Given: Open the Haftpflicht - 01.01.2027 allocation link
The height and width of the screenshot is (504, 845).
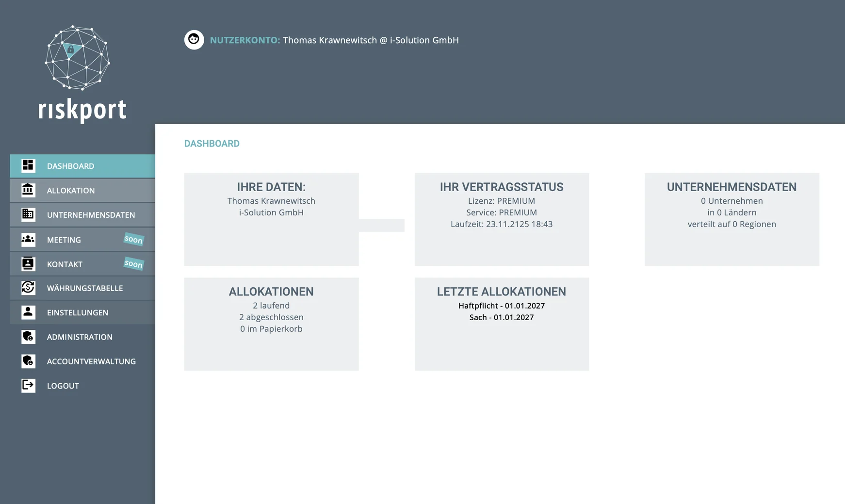Looking at the screenshot, I should click(x=502, y=306).
